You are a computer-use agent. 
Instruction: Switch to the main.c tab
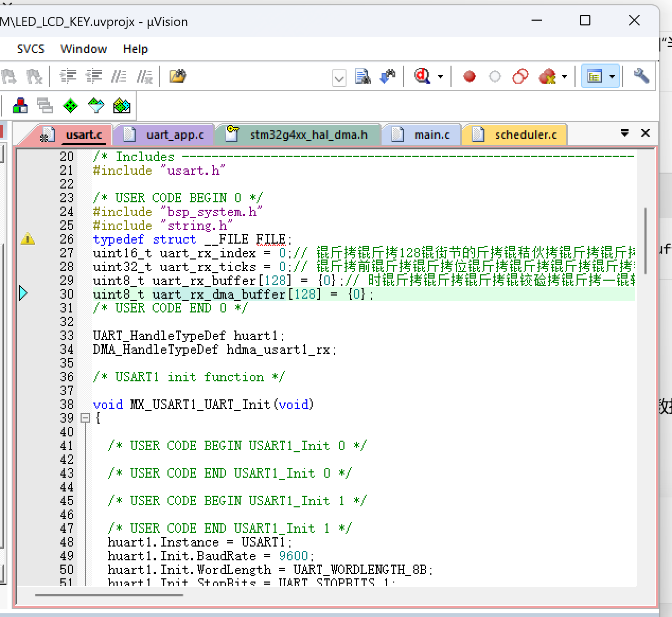(431, 135)
